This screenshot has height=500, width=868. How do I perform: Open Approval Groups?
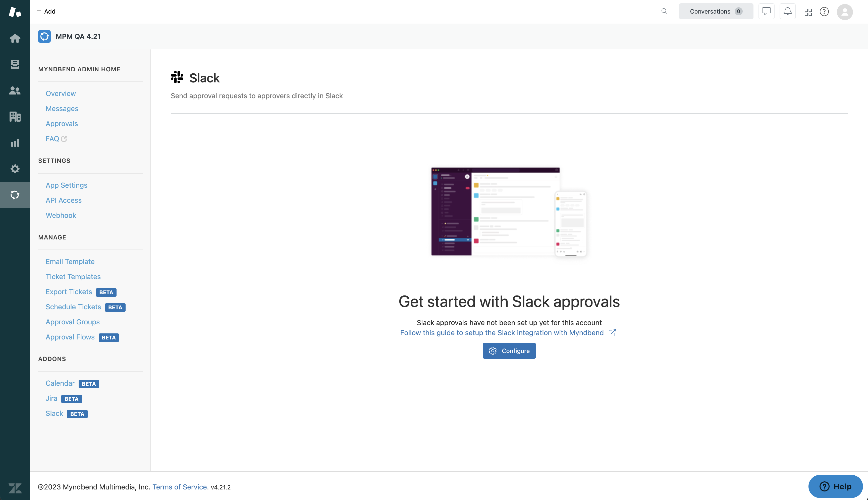coord(73,322)
